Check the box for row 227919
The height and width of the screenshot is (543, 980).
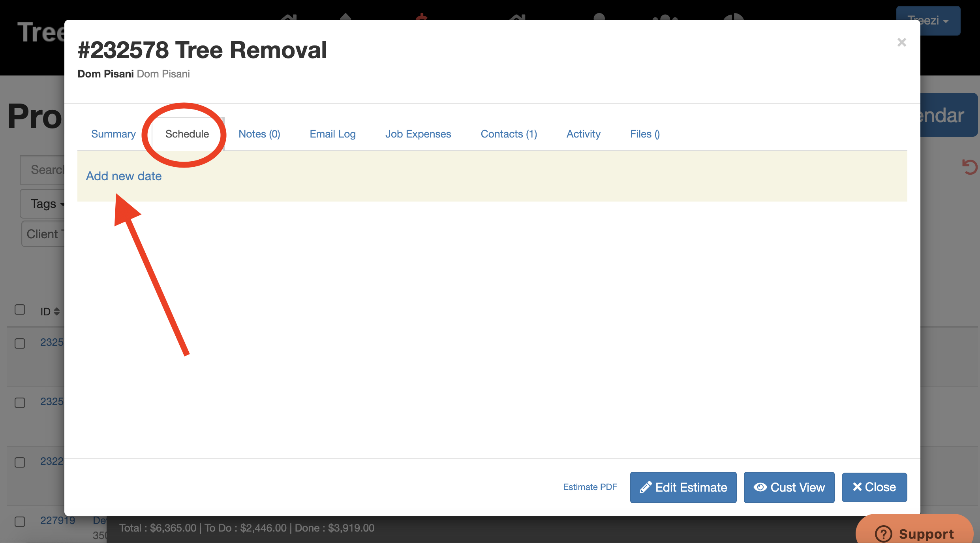click(x=20, y=522)
